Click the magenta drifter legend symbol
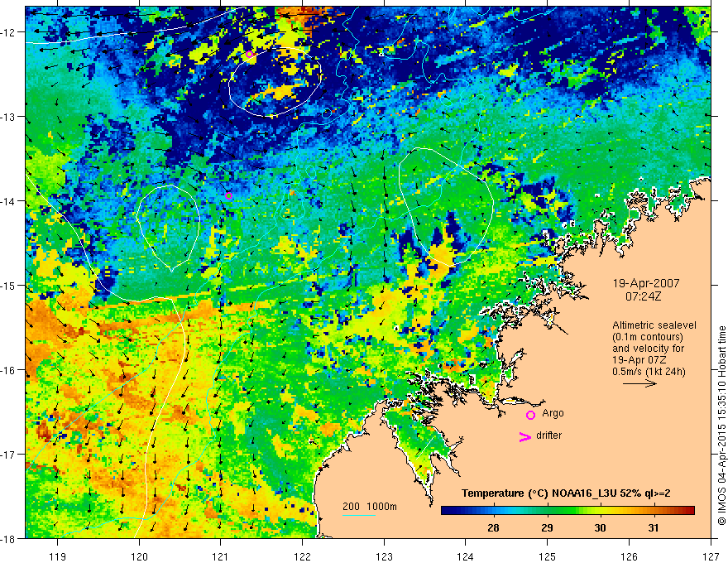 pyautogui.click(x=525, y=436)
